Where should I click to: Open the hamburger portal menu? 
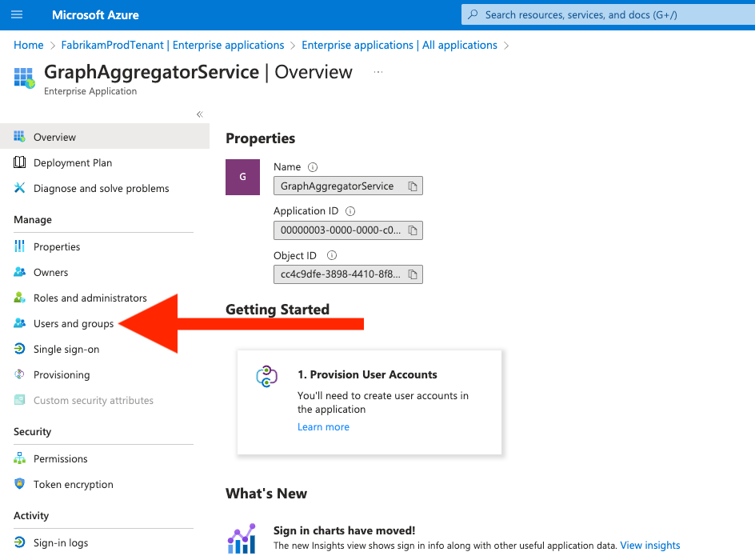(17, 14)
